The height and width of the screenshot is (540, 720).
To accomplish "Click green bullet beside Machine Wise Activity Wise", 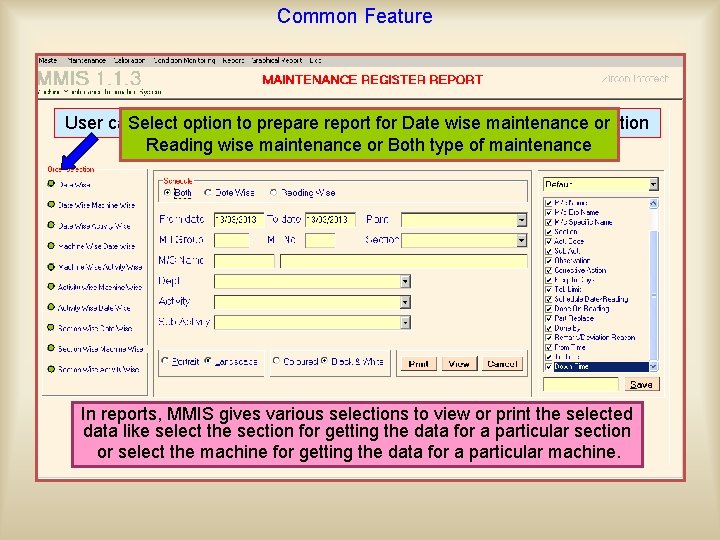I will [51, 266].
